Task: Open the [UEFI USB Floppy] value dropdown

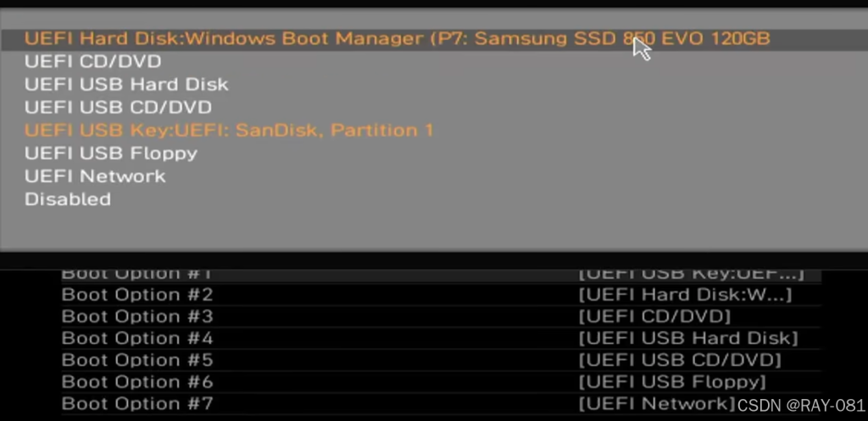Action: (672, 382)
